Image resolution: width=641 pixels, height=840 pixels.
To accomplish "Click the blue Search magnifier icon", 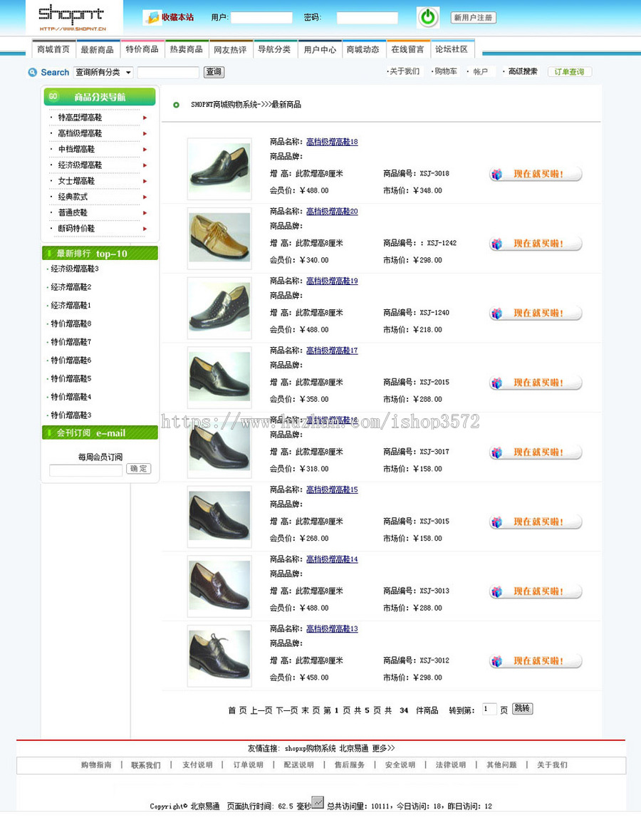I will click(31, 72).
